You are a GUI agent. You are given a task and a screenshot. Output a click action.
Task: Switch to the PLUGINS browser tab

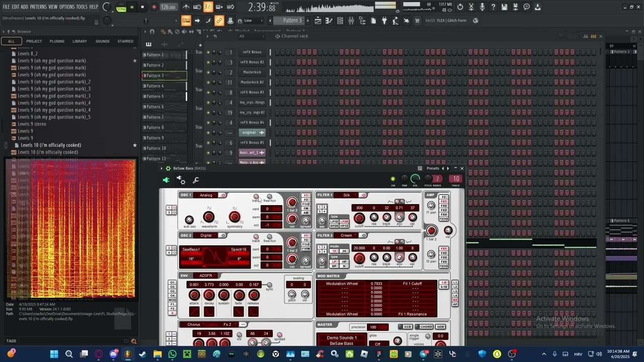click(57, 41)
